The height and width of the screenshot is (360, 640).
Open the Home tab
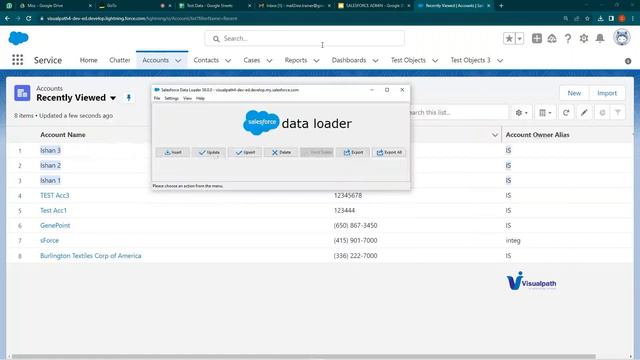tap(89, 60)
